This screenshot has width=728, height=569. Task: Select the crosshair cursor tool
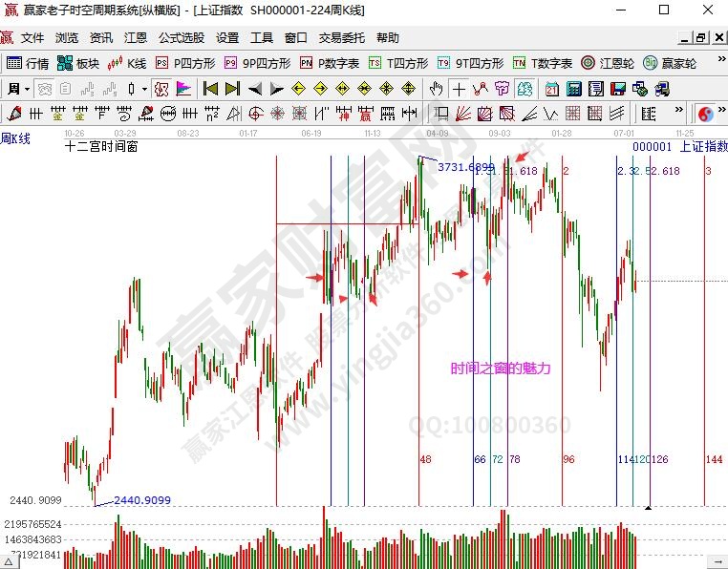459,89
